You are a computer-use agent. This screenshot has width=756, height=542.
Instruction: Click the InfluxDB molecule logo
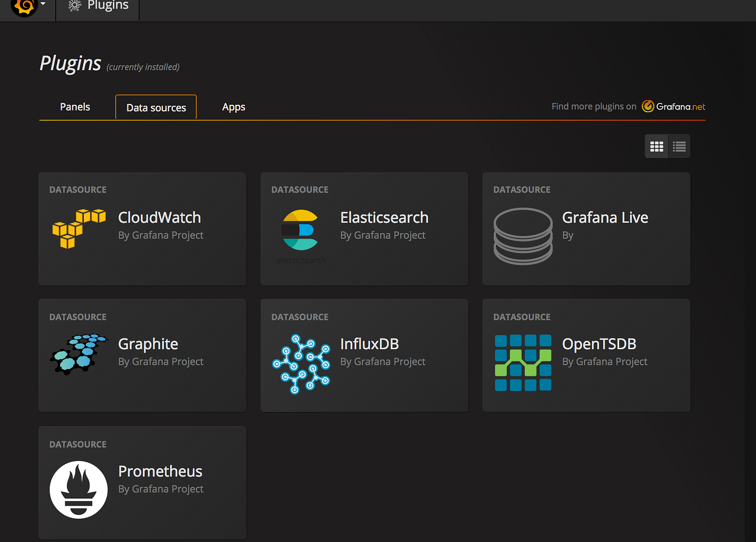301,363
